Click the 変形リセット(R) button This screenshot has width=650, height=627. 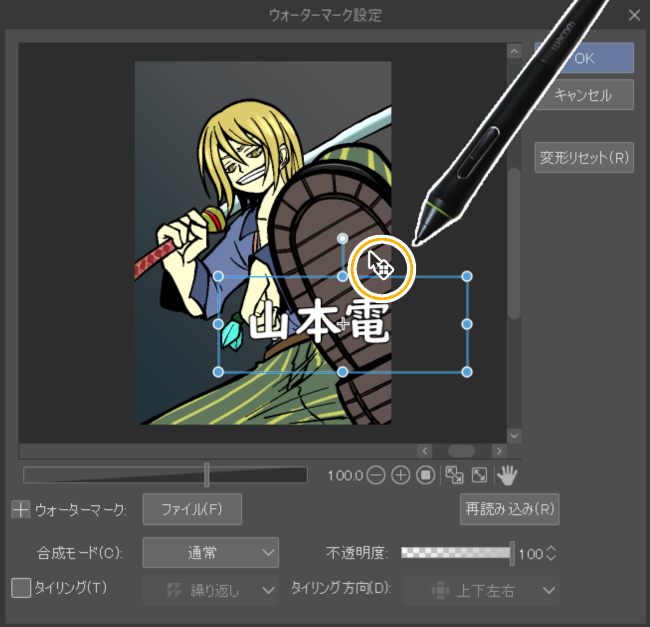(584, 157)
